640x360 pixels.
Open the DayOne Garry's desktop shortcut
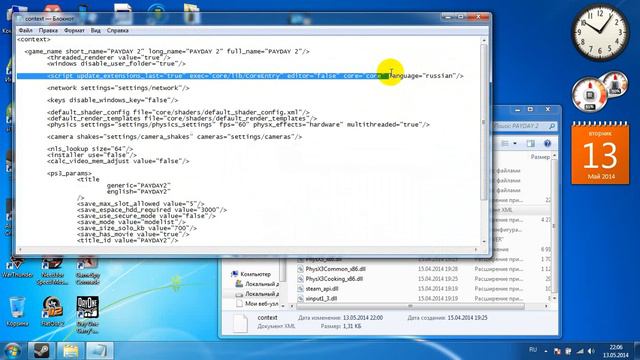tap(87, 314)
